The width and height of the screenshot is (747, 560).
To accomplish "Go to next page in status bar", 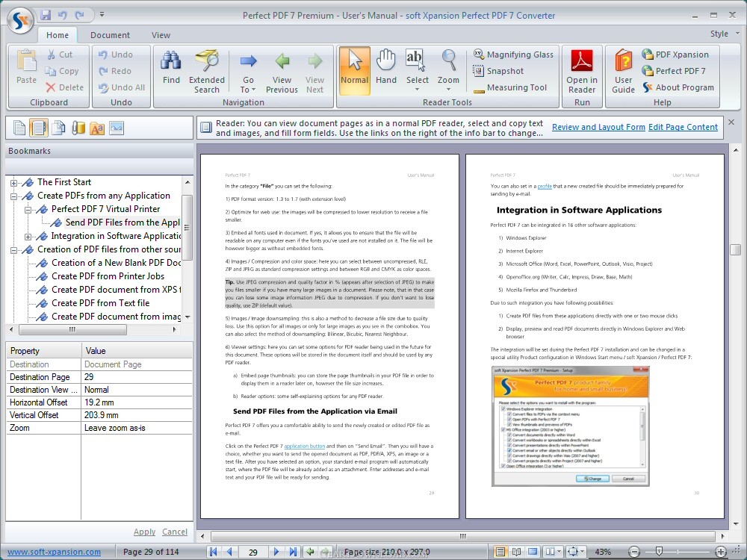I will tap(276, 552).
